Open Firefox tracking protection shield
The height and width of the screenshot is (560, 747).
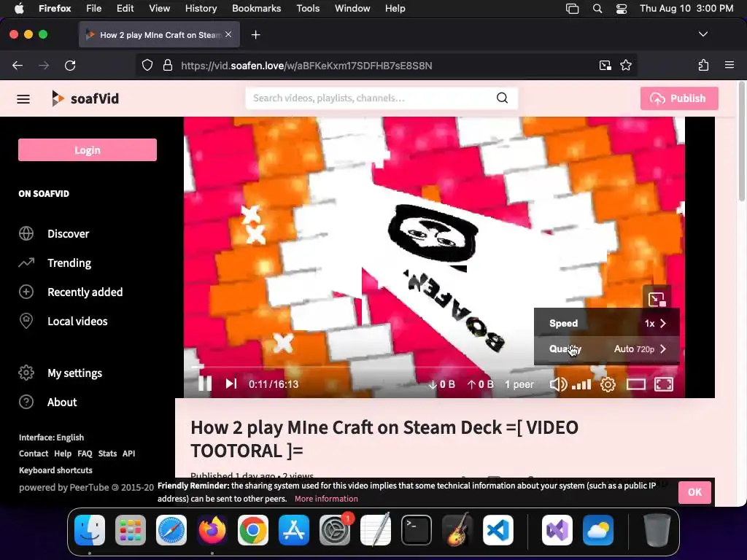pos(147,65)
